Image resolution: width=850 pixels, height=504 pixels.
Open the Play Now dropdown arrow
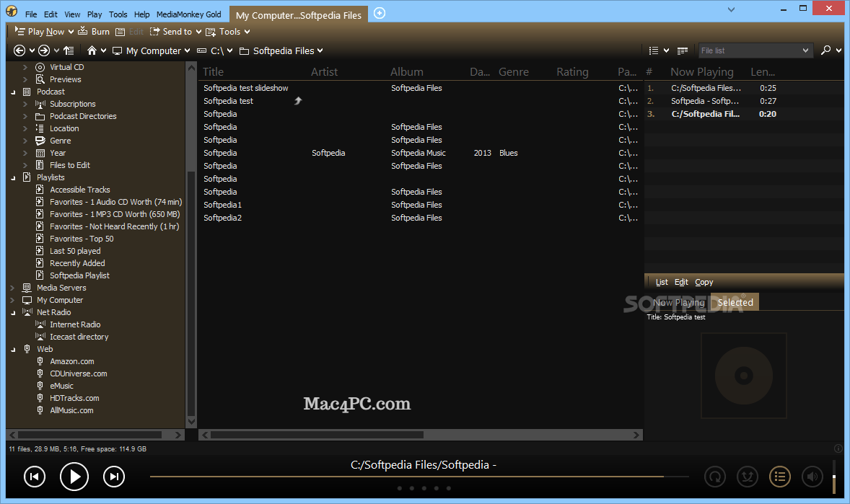click(x=71, y=32)
